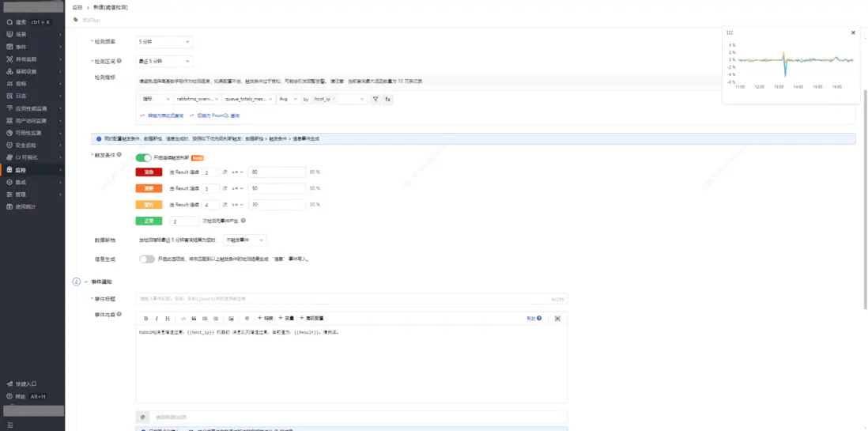The image size is (868, 431).
Task: Close the chart preview popup
Action: click(x=853, y=32)
